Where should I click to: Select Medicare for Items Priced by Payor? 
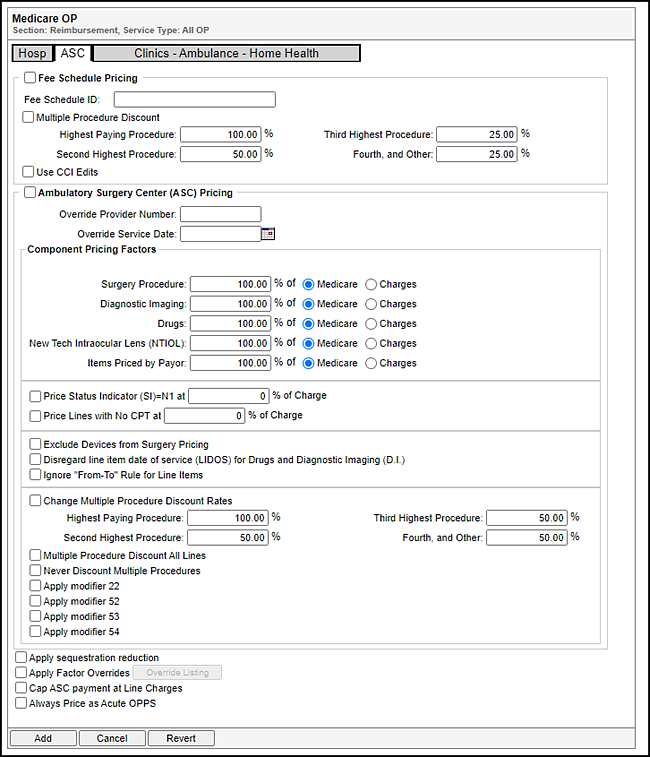coord(308,363)
